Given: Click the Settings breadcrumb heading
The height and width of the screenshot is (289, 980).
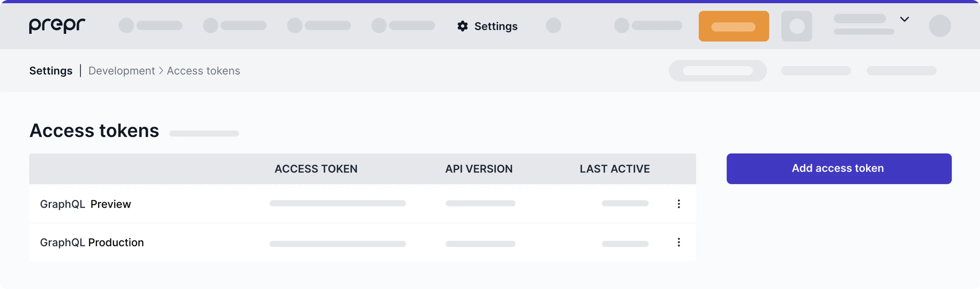Looking at the screenshot, I should 51,71.
